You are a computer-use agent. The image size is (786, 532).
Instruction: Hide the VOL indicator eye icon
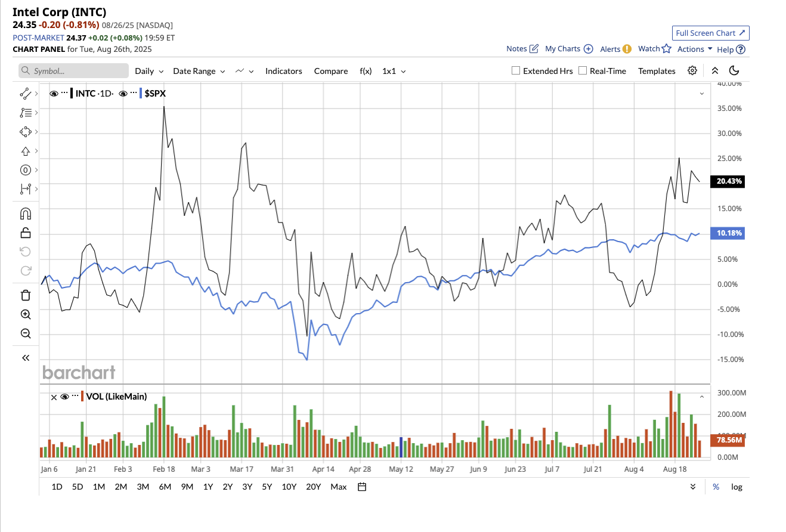pos(64,397)
